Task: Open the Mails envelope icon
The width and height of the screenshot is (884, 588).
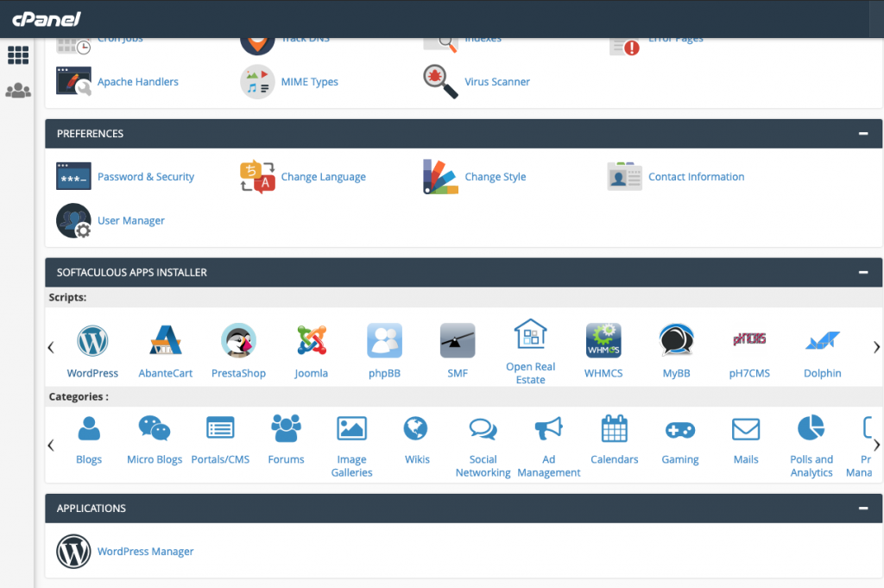Action: click(746, 429)
